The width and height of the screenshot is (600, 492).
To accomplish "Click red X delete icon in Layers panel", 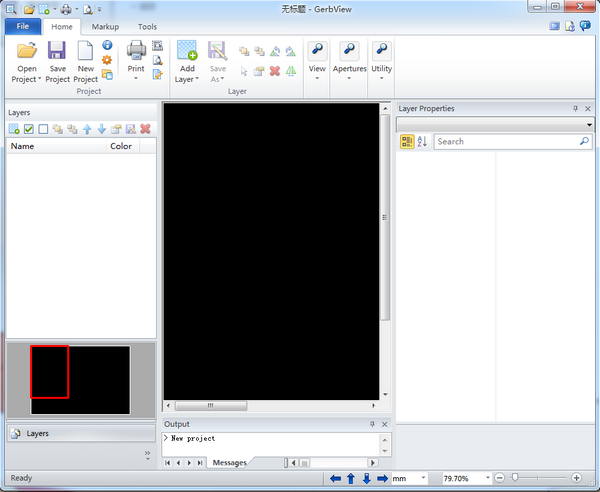I will pos(145,129).
